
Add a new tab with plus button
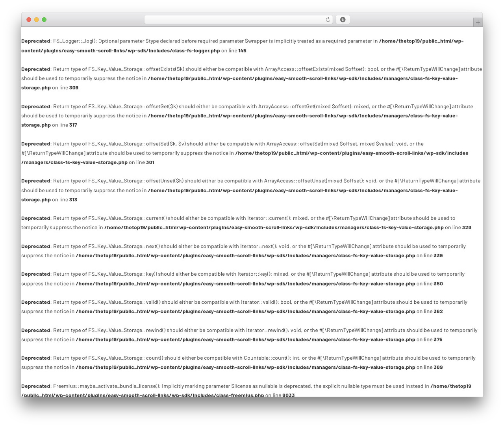(478, 22)
